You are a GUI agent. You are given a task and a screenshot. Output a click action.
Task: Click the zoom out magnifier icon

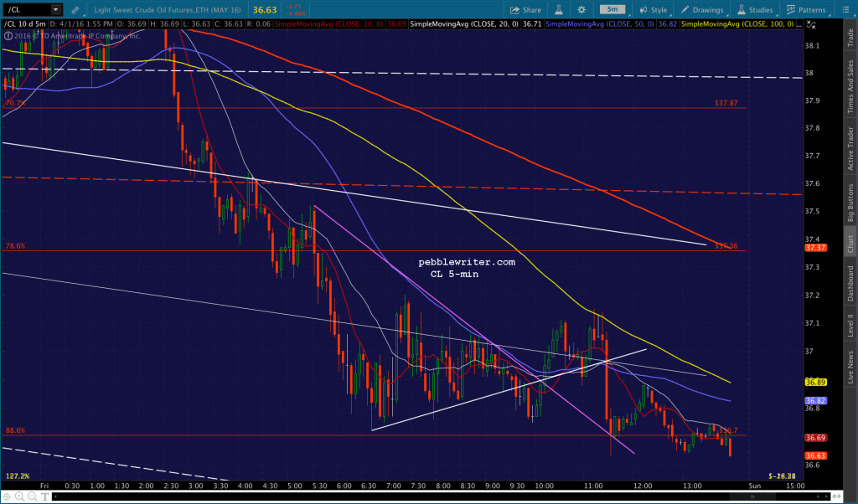(33, 496)
